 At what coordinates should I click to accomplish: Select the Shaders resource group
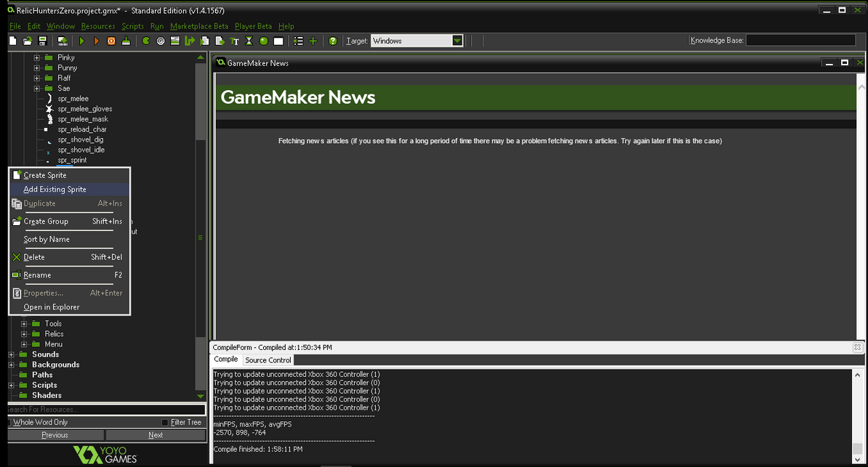pos(47,396)
